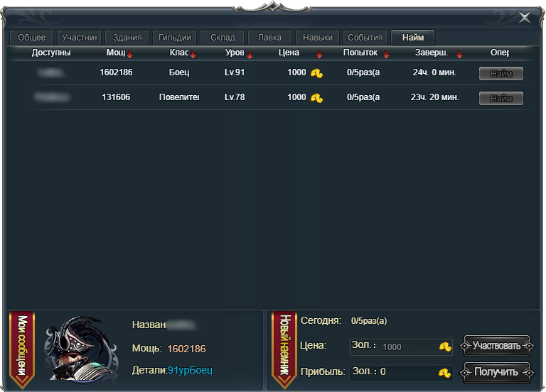Sort by Попыток column red arrow
The height and width of the screenshot is (392, 546).
(x=386, y=54)
